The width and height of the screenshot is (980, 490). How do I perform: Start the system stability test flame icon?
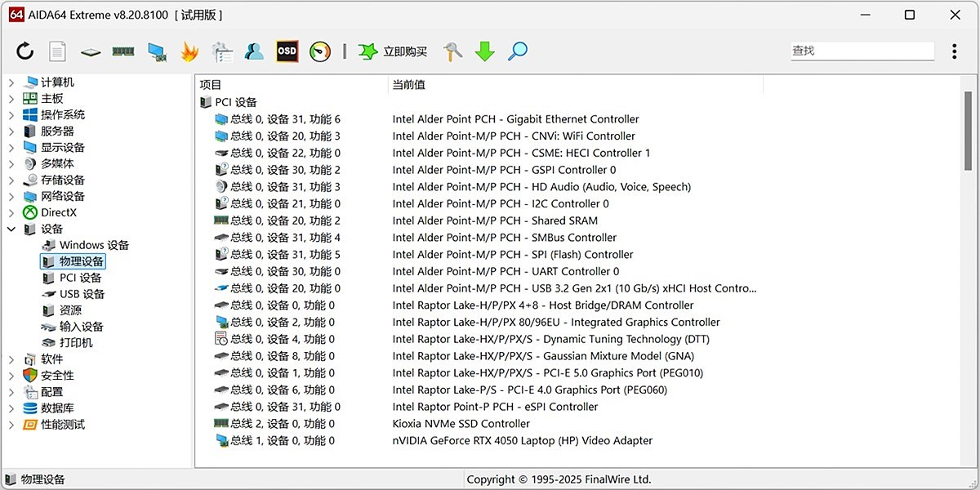click(189, 51)
